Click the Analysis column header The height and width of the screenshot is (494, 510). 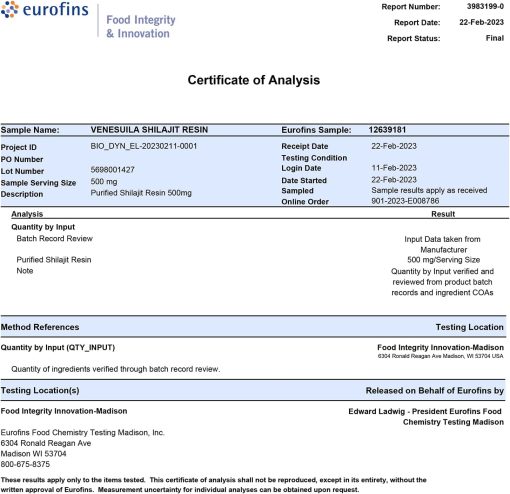[27, 214]
